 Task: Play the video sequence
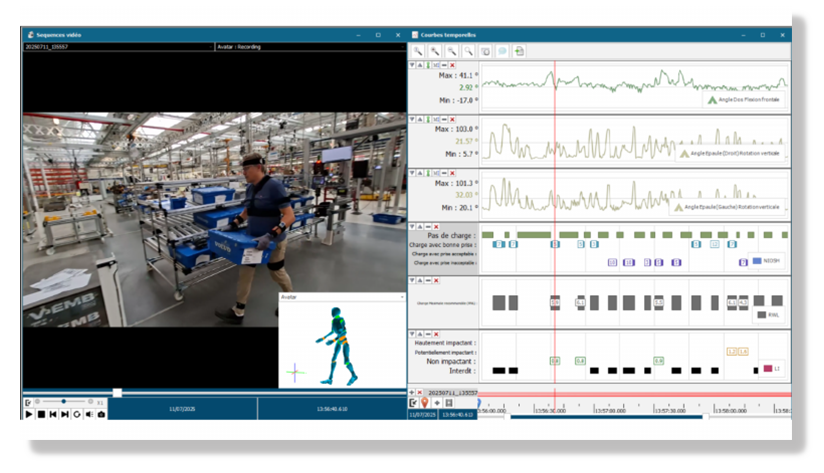29,413
